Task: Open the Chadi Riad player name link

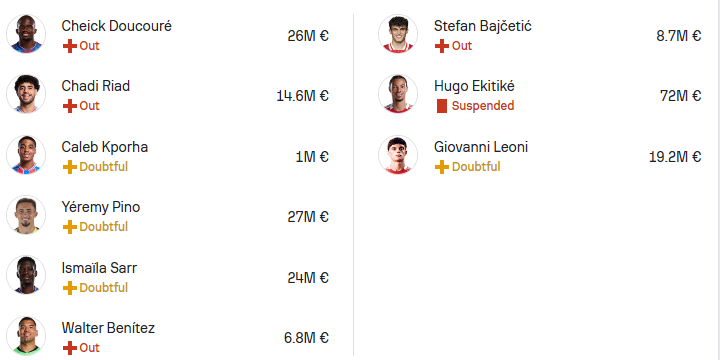Action: (x=96, y=86)
